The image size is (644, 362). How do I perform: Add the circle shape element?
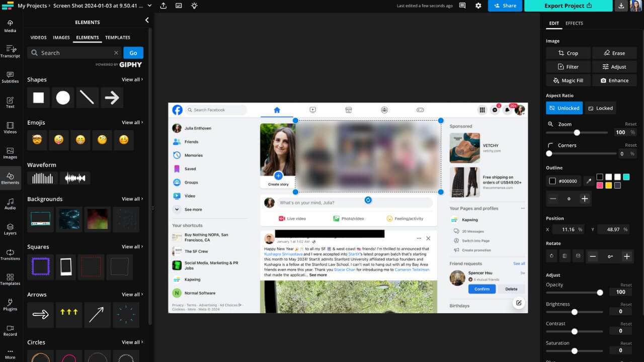(x=63, y=98)
